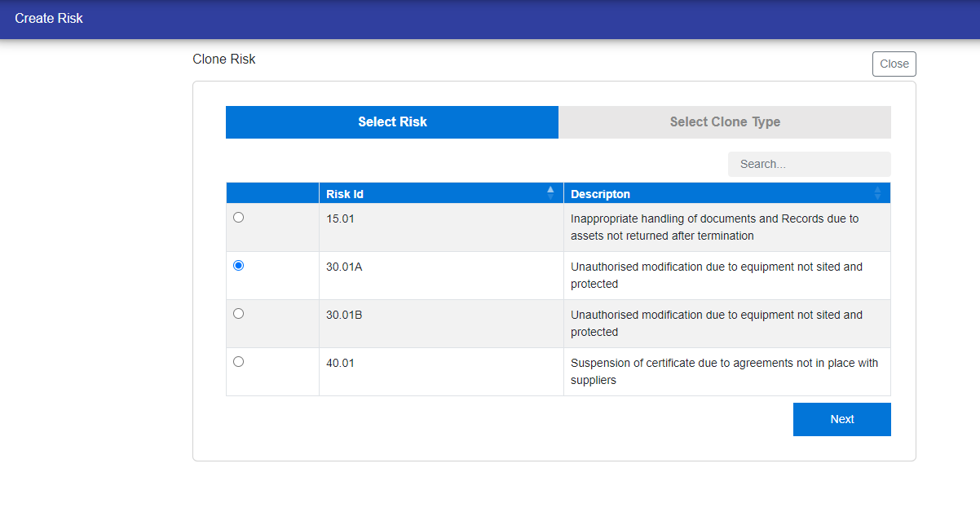This screenshot has height=512, width=980.
Task: Click the Descripton column header label
Action: pyautogui.click(x=600, y=194)
